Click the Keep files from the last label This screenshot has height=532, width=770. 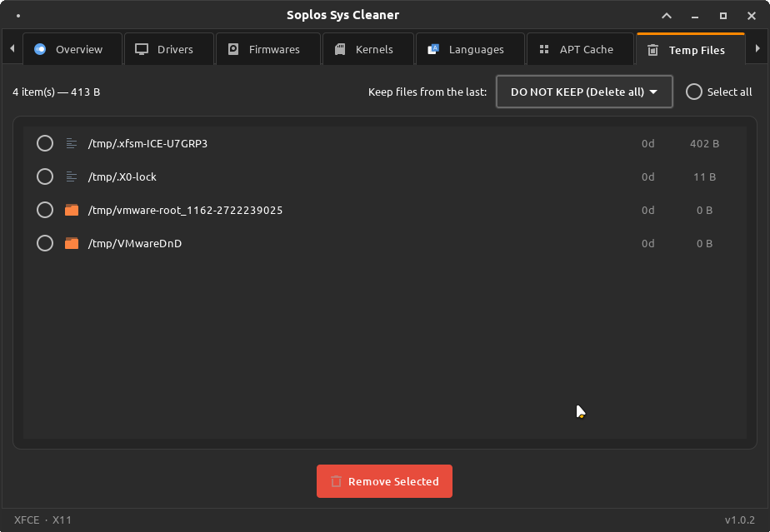tap(427, 92)
